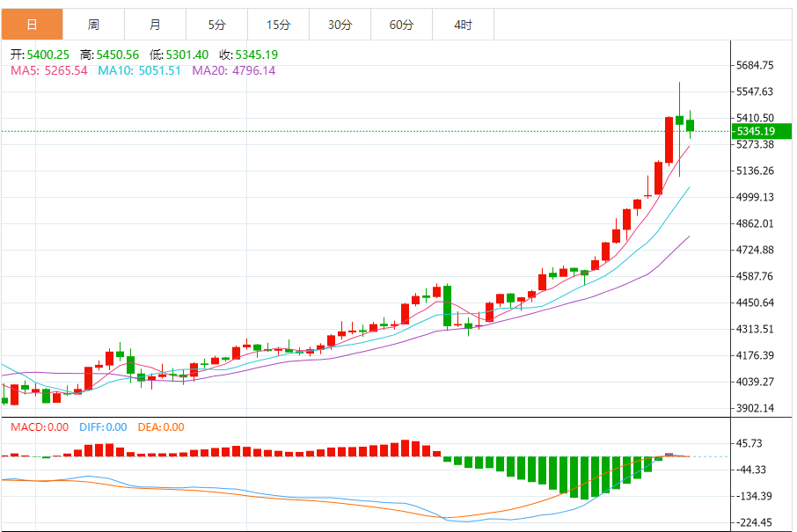
Task: Click the MACD label in lower panel
Action: 39,427
